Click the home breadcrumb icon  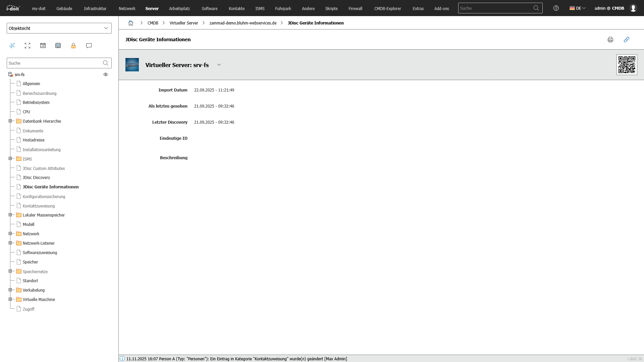coord(131,23)
